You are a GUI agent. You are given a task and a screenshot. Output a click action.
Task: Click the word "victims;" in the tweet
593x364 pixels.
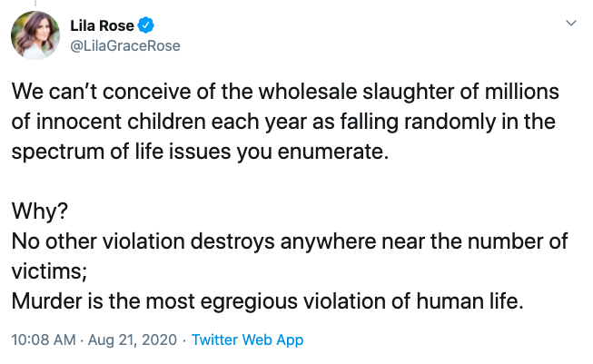[x=44, y=270]
